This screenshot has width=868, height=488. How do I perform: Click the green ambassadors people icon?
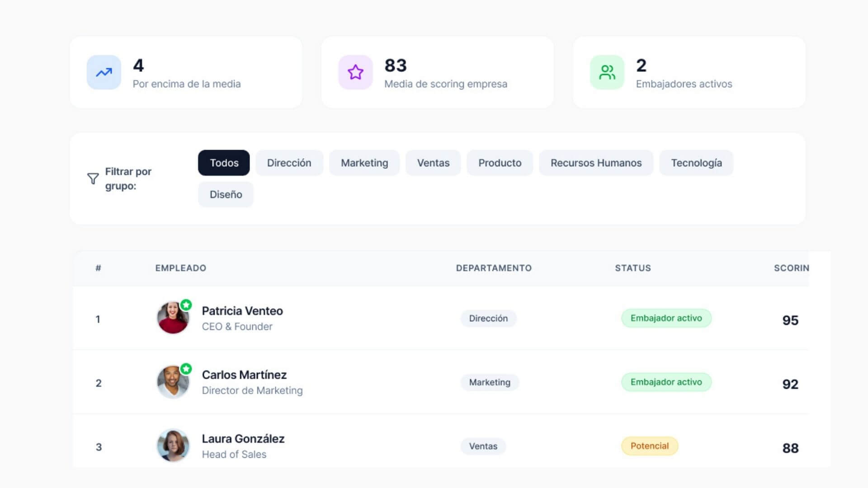point(607,72)
